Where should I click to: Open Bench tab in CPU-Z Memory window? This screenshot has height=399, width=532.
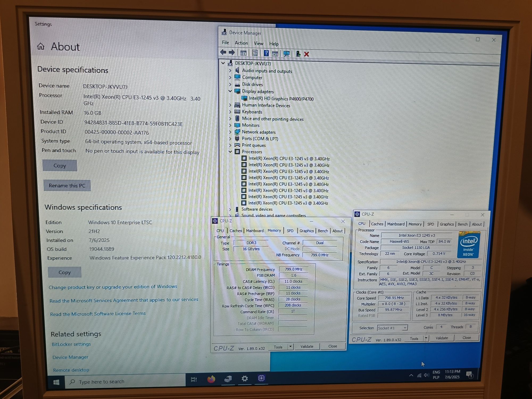(323, 231)
